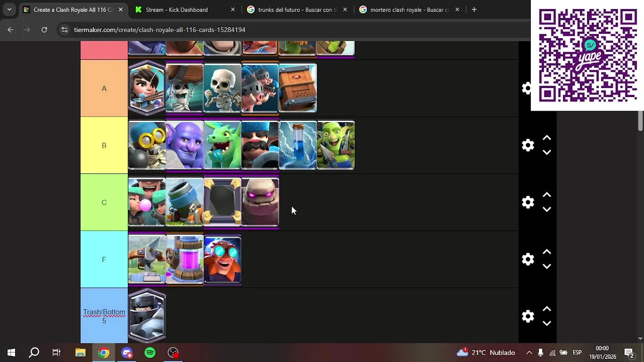Select the B tier label
The width and height of the screenshot is (644, 362).
[104, 145]
